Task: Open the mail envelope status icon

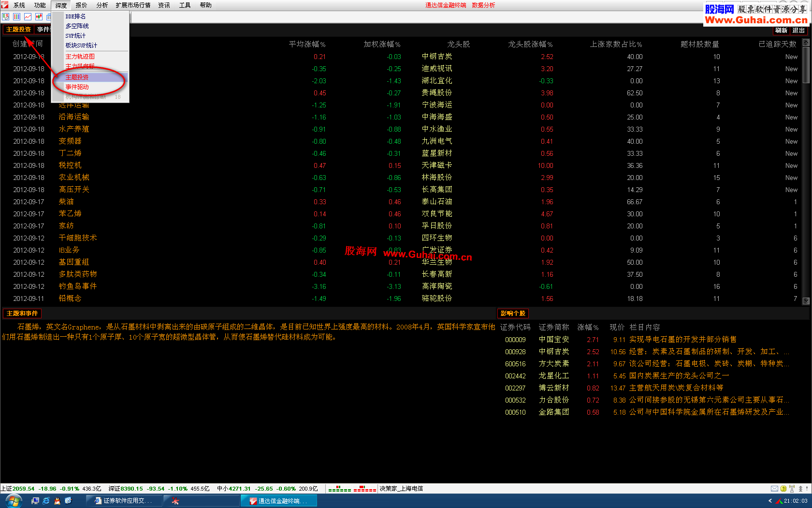Action: pos(774,489)
